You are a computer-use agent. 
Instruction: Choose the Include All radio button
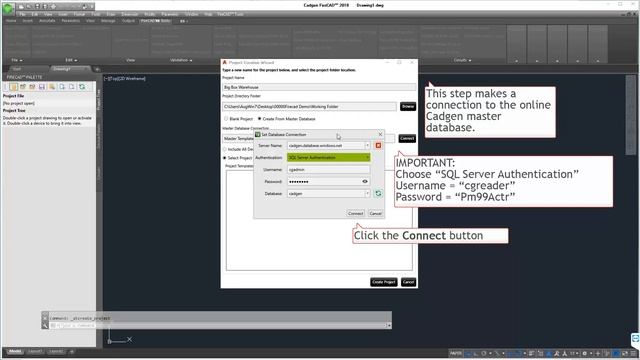pyautogui.click(x=224, y=149)
